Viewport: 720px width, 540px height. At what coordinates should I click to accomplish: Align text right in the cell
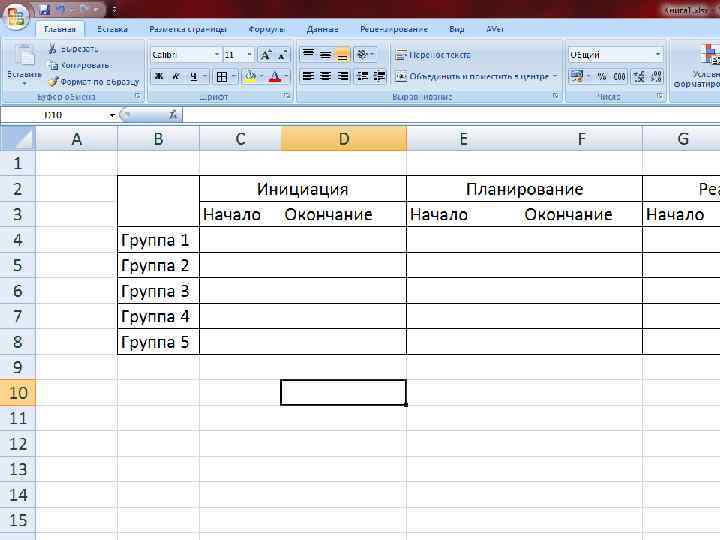[343, 76]
